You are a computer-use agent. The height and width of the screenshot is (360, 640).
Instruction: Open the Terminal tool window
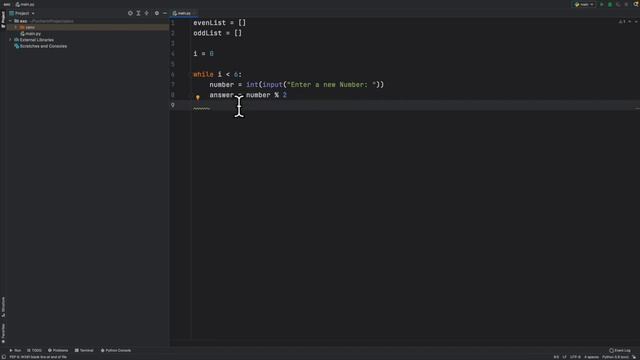84,350
